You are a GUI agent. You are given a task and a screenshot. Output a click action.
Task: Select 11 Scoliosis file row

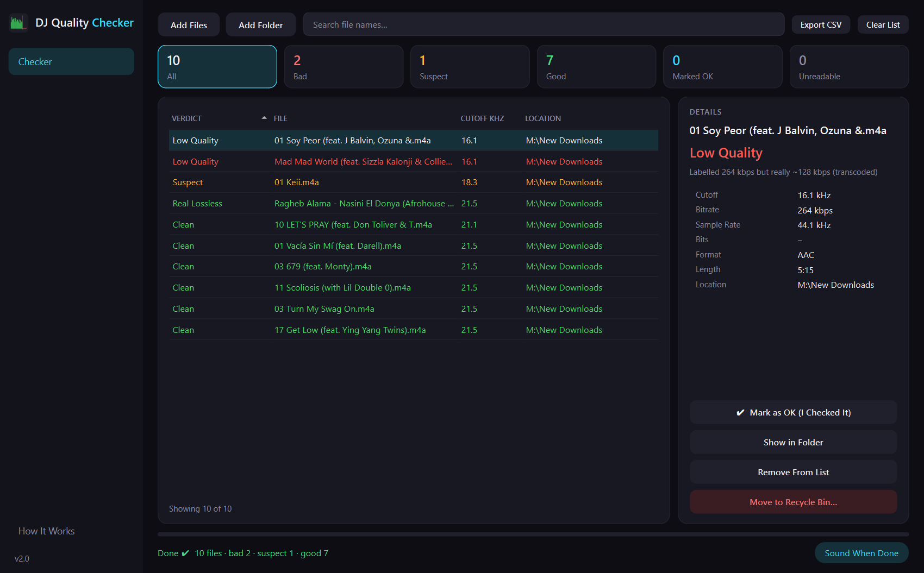(414, 288)
